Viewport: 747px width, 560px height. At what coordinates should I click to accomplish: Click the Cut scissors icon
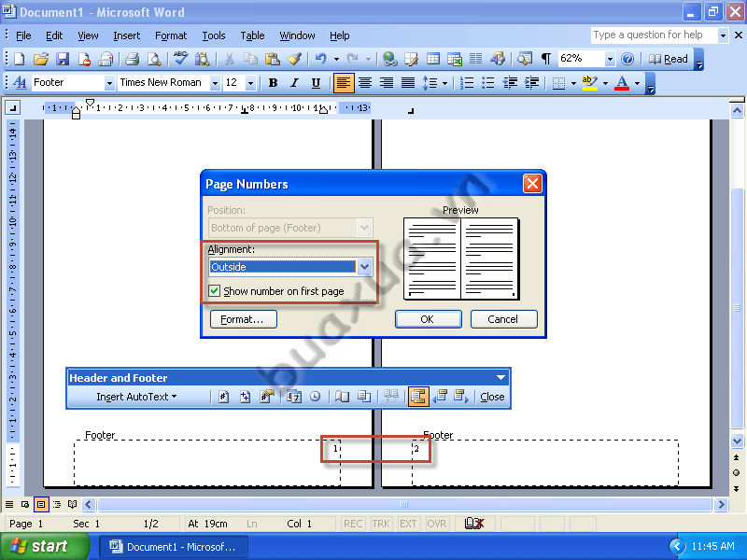tap(229, 59)
